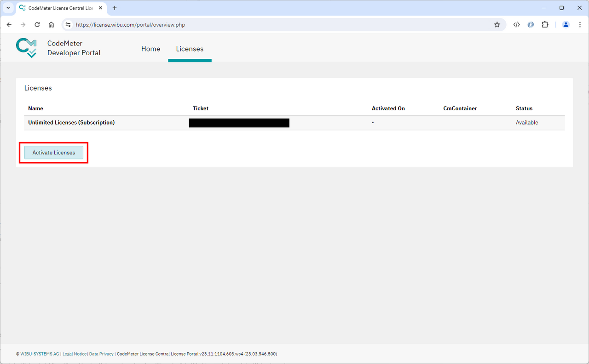
Task: Click the CodeMeter logo icon
Action: [x=26, y=48]
